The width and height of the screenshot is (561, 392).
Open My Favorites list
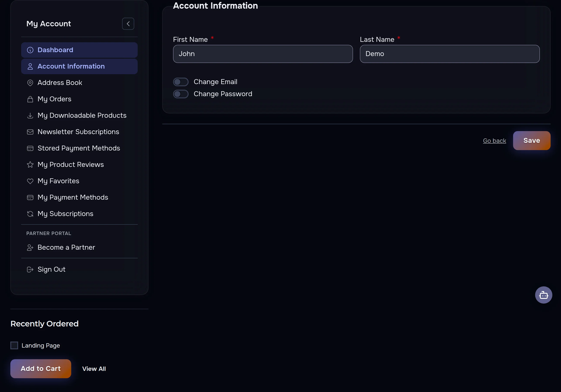(79, 181)
